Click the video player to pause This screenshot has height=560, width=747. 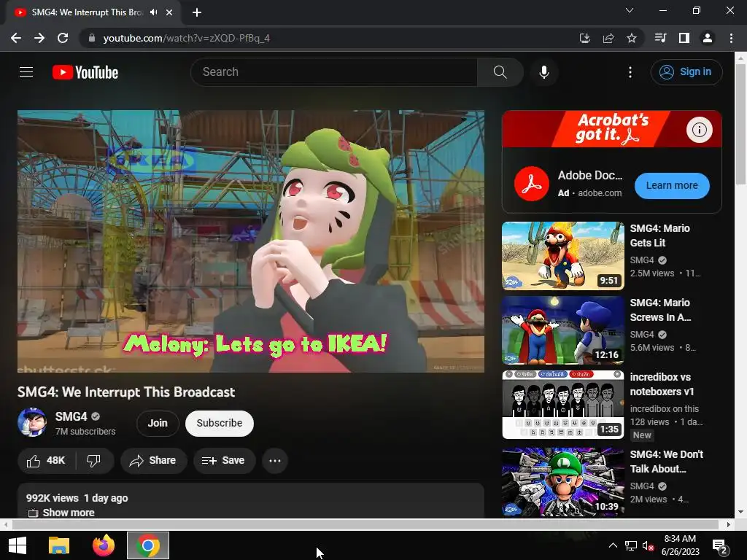click(251, 241)
